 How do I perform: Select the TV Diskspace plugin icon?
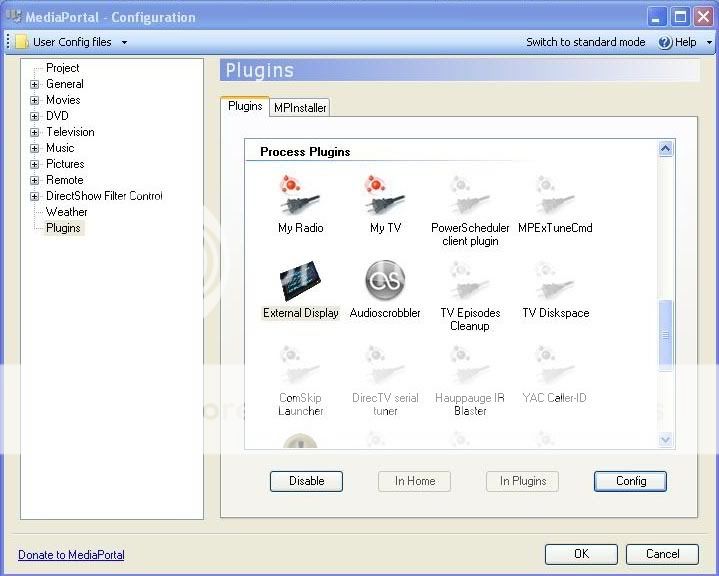pyautogui.click(x=555, y=281)
